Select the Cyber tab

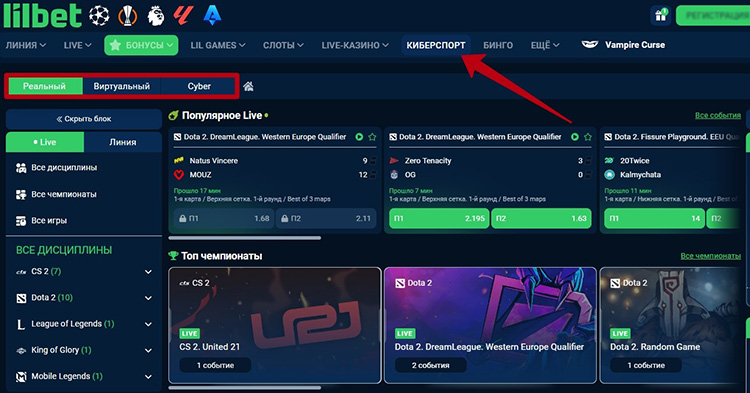pos(199,86)
